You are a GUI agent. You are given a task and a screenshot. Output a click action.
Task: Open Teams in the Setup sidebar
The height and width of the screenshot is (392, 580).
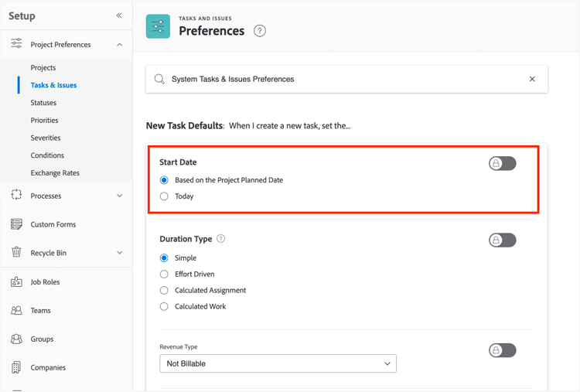click(x=40, y=311)
